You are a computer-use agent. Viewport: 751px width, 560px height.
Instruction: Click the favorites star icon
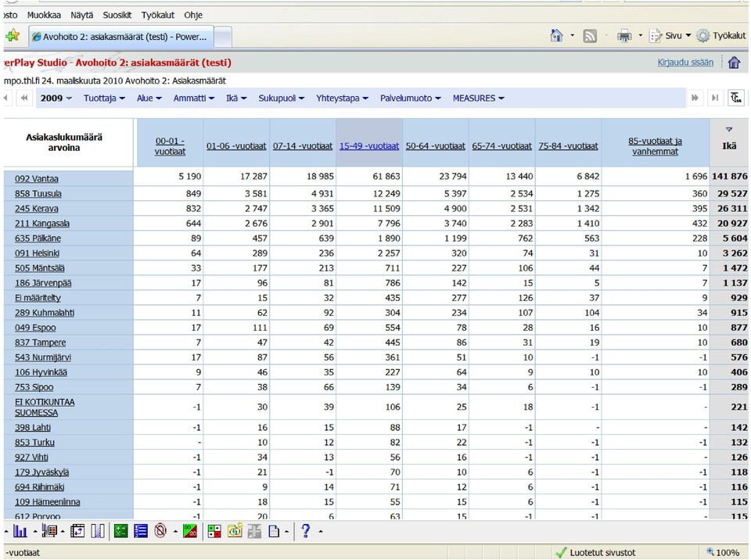pos(12,35)
